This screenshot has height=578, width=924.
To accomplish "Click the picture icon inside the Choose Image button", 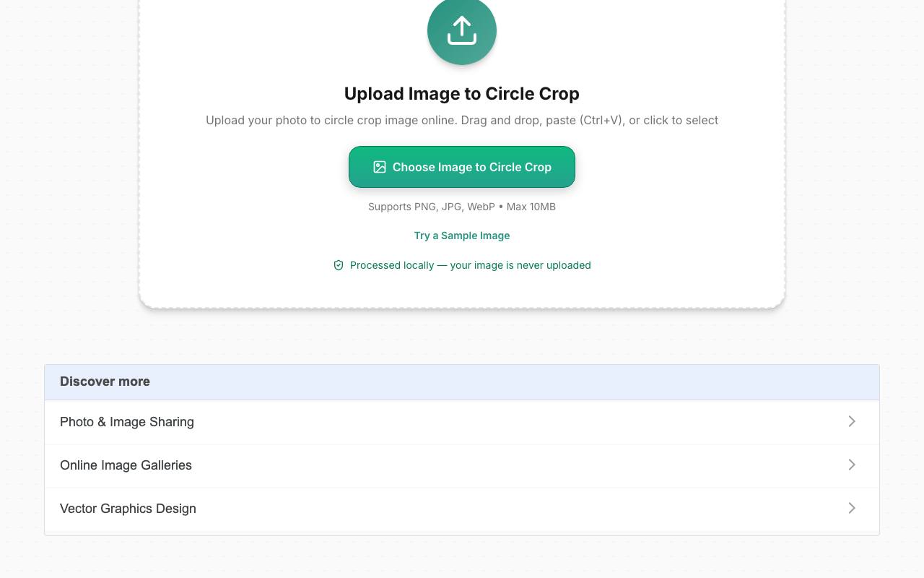I will point(380,167).
